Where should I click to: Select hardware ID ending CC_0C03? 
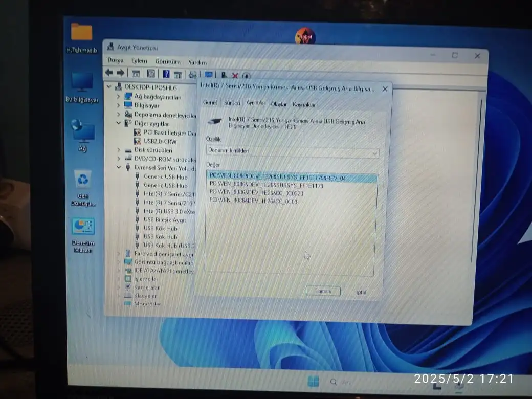(253, 201)
